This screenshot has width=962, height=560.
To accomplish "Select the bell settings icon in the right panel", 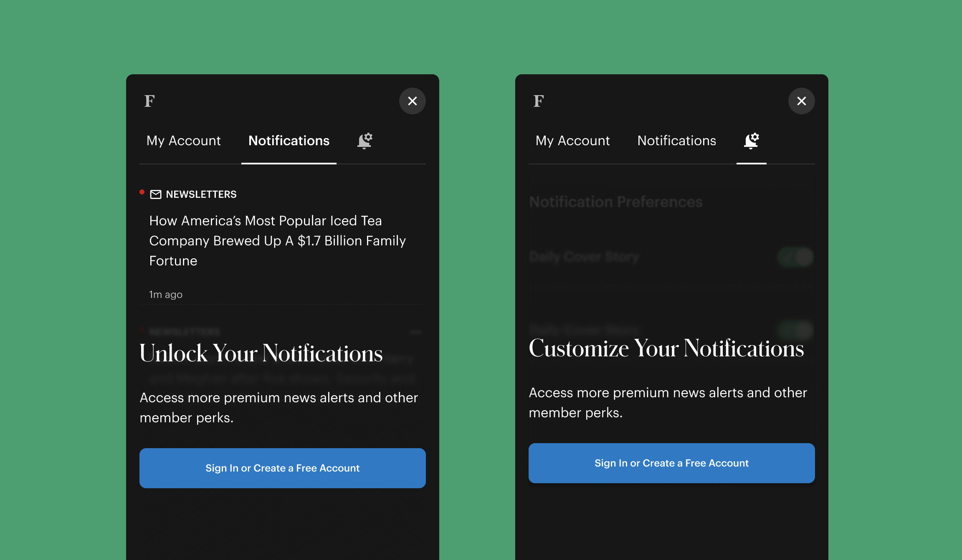I will (x=750, y=141).
